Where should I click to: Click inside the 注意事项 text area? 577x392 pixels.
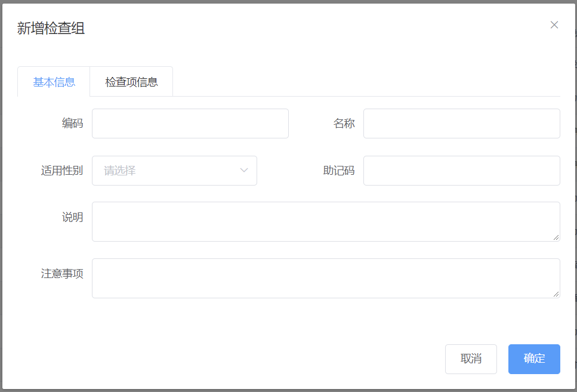(x=326, y=278)
